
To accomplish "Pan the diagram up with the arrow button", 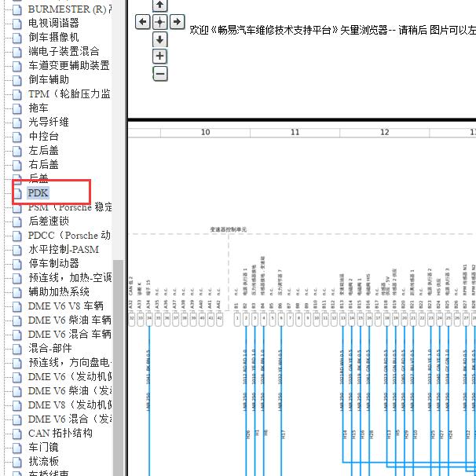I will click(159, 5).
